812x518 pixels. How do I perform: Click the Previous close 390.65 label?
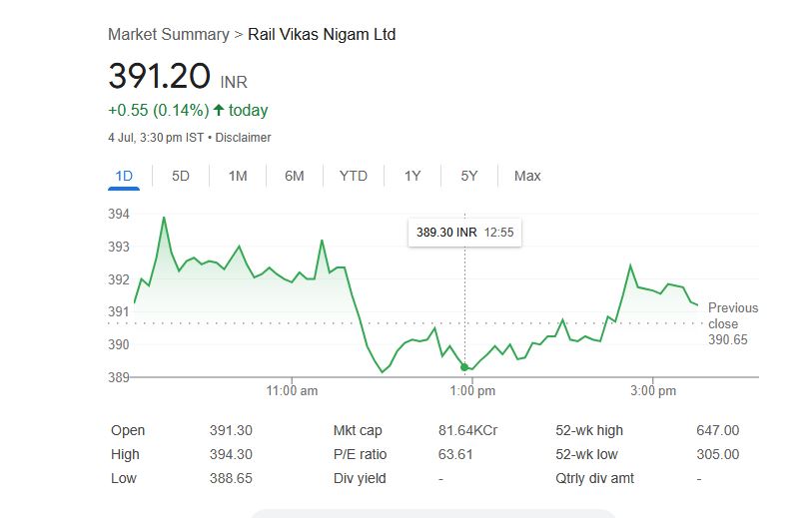(x=732, y=323)
